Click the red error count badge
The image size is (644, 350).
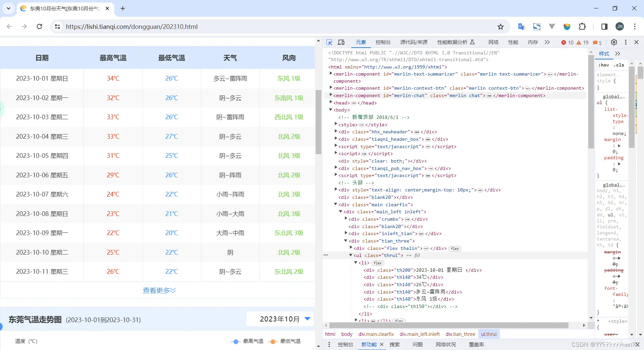pyautogui.click(x=568, y=42)
